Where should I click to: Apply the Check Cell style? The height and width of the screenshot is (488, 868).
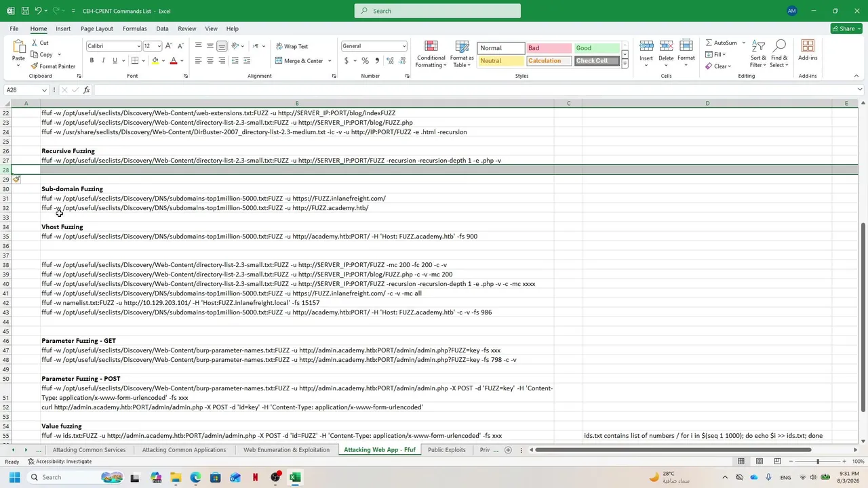coord(597,61)
